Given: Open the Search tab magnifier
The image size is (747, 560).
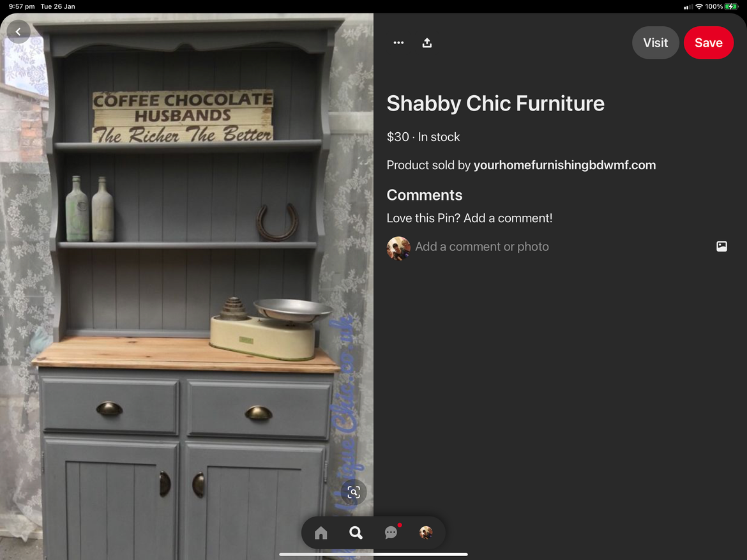Looking at the screenshot, I should click(356, 533).
